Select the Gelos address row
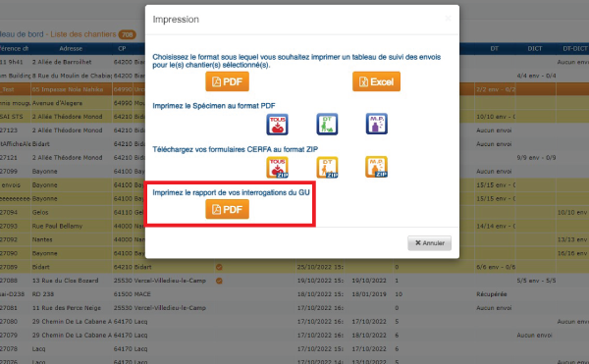Image resolution: width=589 pixels, height=364 pixels. 40,212
